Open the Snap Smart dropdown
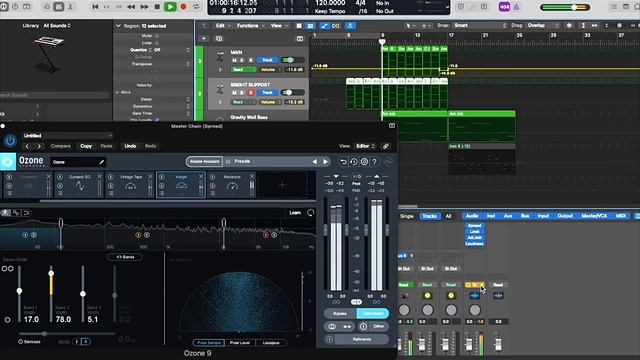 479,25
